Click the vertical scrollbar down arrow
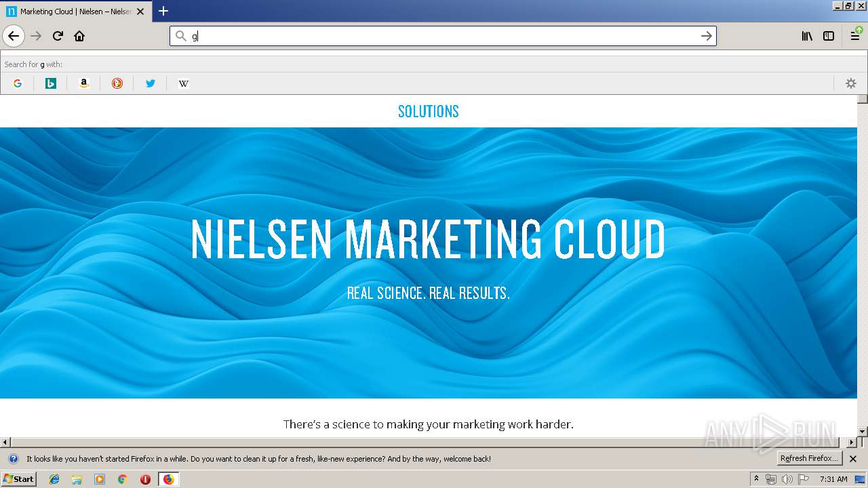Image resolution: width=868 pixels, height=488 pixels. click(863, 431)
